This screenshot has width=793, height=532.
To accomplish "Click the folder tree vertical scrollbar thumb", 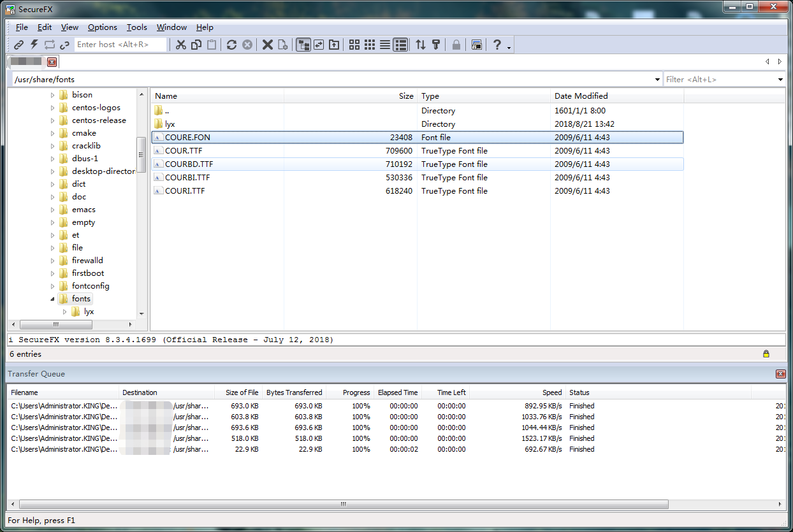I will click(x=141, y=155).
